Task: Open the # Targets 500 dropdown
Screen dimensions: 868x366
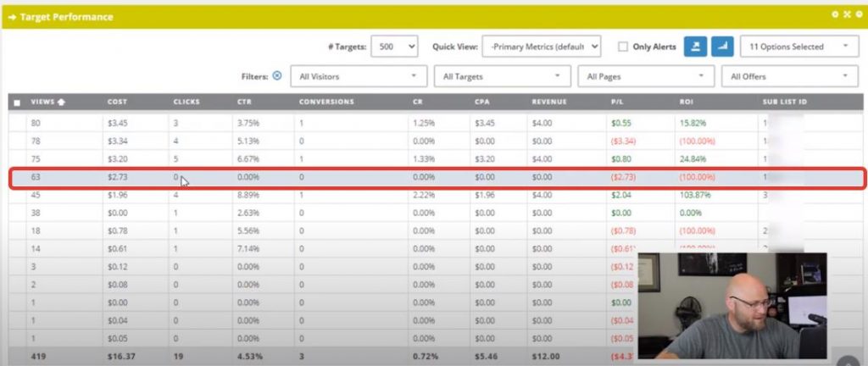Action: (x=394, y=47)
